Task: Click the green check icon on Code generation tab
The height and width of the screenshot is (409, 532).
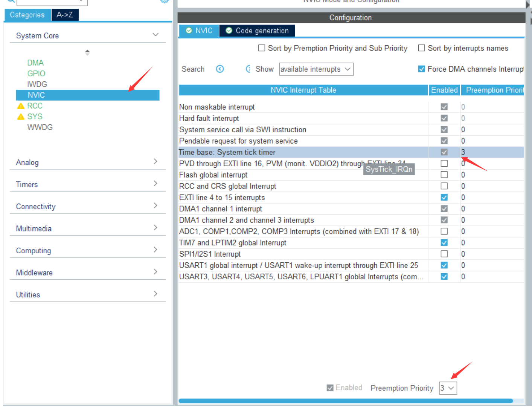Action: pos(229,31)
